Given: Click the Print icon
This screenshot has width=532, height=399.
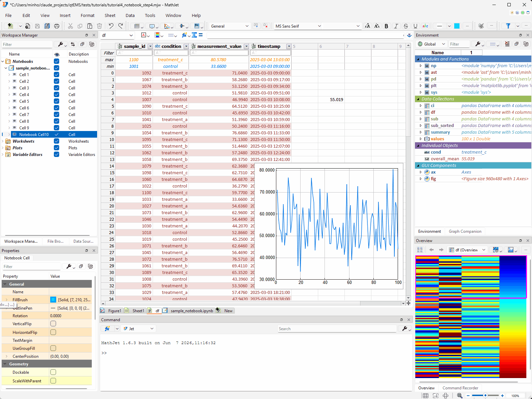Looking at the screenshot, I should [57, 26].
